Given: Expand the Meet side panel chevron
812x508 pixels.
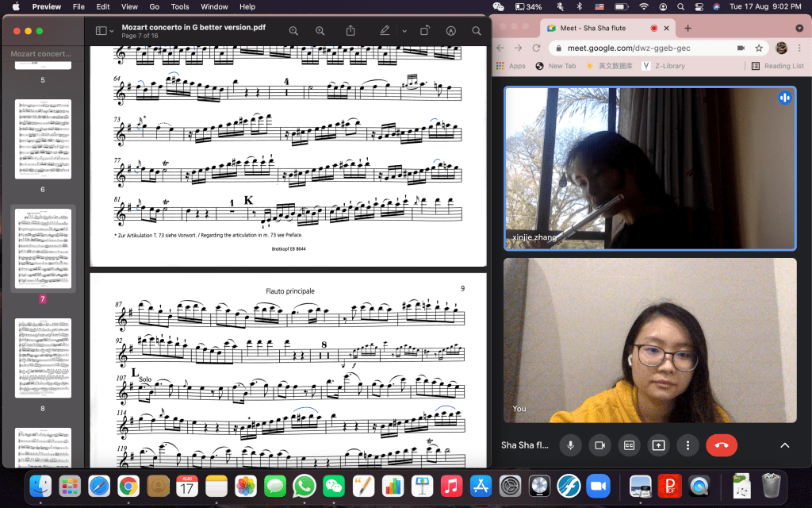Looking at the screenshot, I should (784, 445).
